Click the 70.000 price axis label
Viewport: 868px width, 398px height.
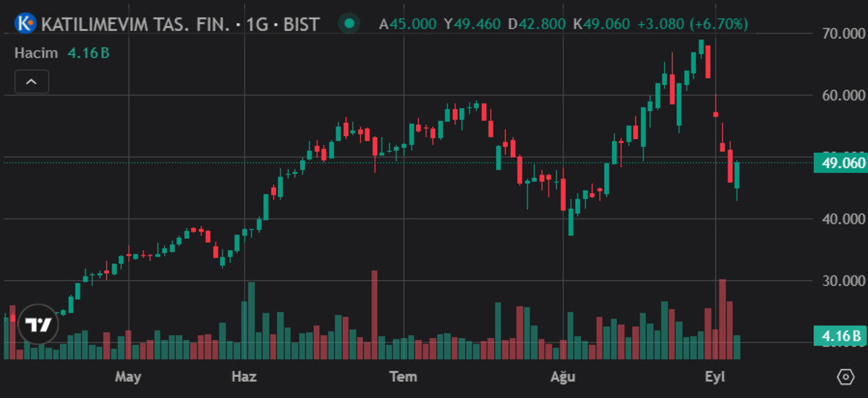point(843,33)
